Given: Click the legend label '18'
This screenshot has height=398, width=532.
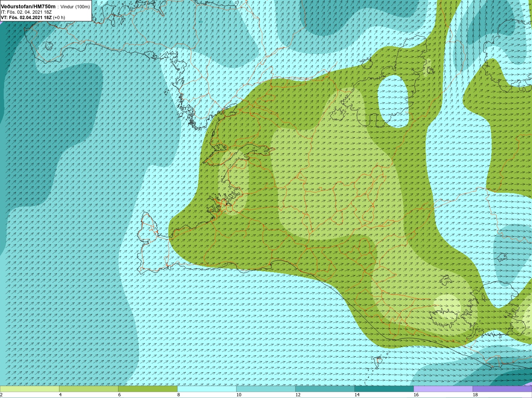Looking at the screenshot, I should pos(475,395).
